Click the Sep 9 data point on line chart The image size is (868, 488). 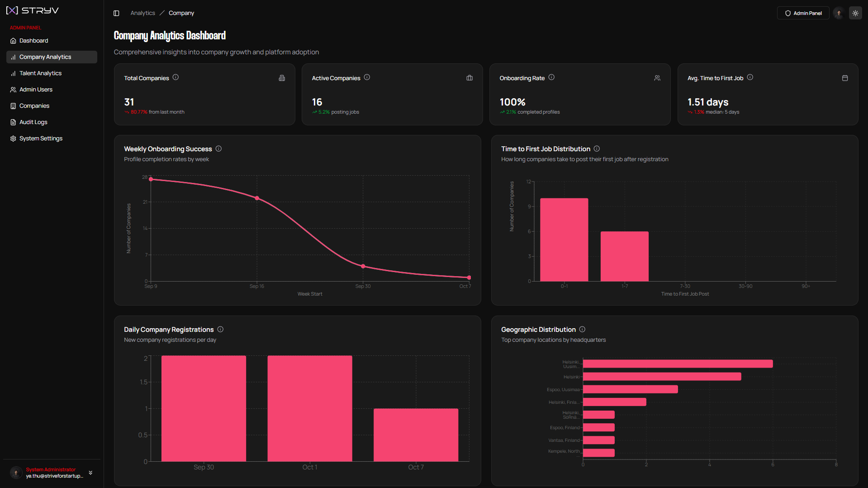coord(151,179)
